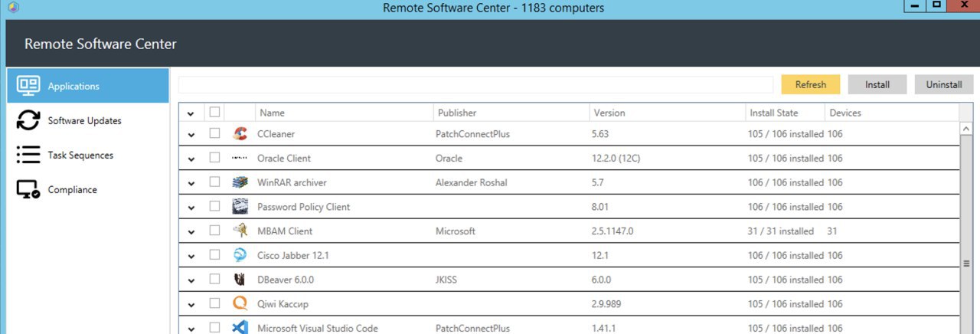Screen dimensions: 980x334
Task: Expand the DBeaver 6.0.0 row chevron
Action: pos(191,280)
